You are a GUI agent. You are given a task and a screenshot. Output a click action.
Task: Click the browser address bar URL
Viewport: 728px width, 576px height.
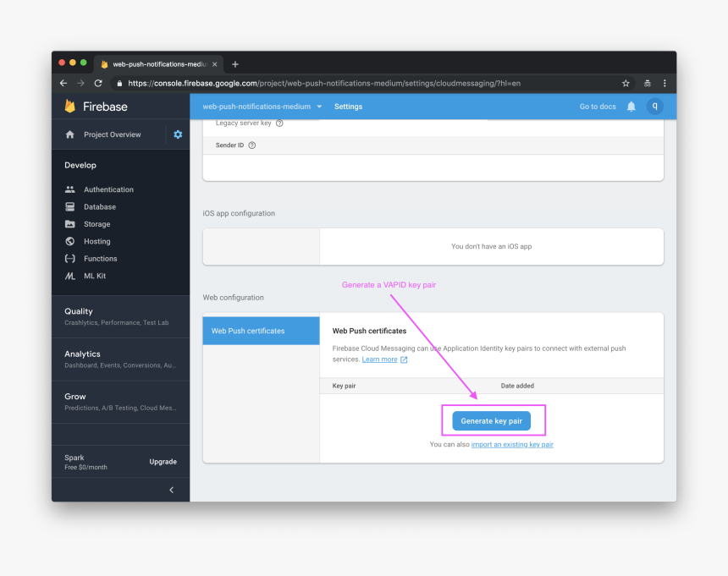[x=324, y=84]
